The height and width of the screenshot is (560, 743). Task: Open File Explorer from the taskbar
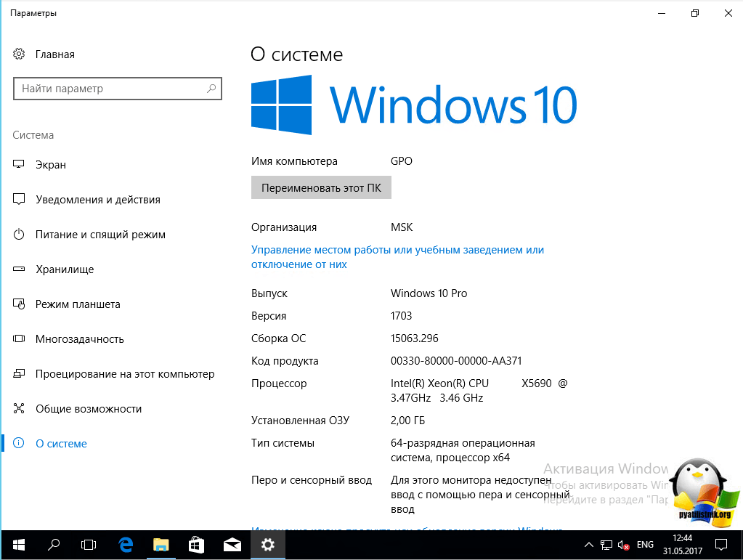[161, 544]
